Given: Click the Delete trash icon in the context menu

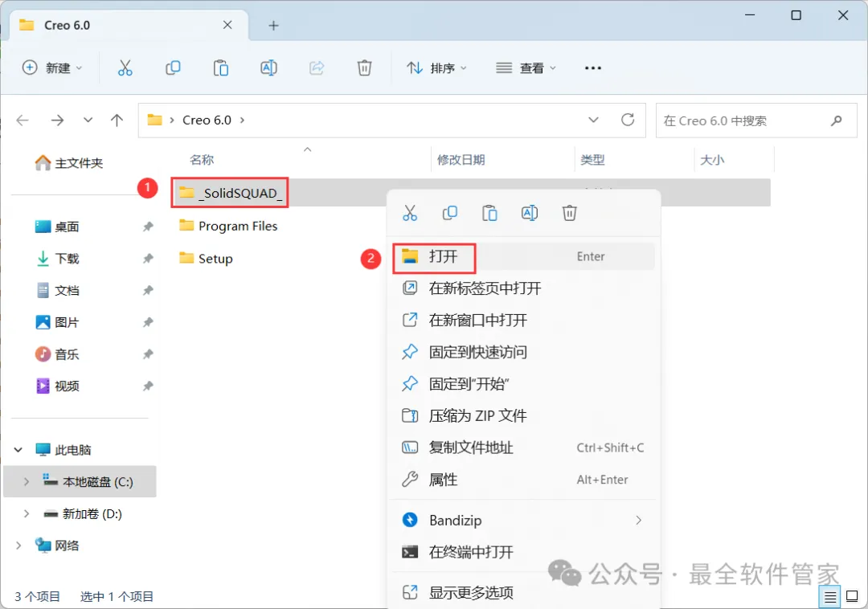Looking at the screenshot, I should [x=569, y=213].
